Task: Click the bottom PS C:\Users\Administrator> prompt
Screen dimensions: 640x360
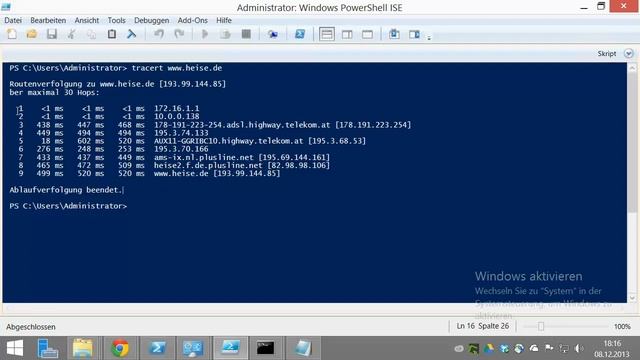Action: click(x=68, y=206)
